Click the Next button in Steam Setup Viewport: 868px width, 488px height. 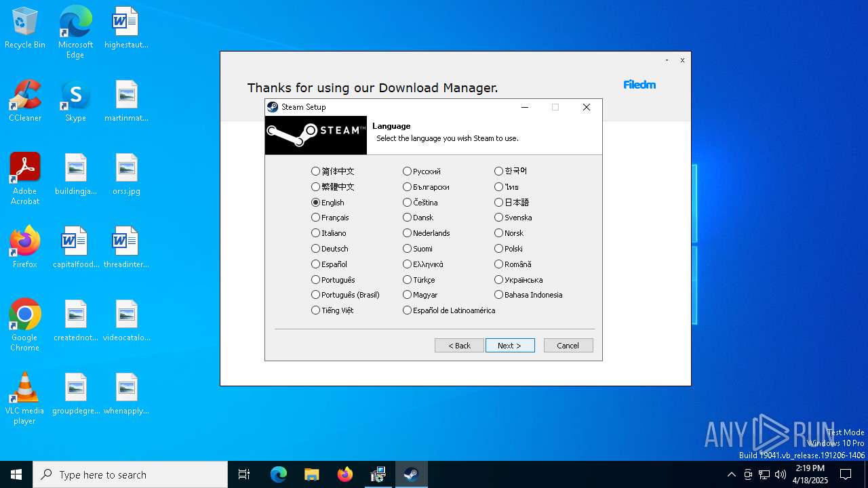click(x=510, y=346)
